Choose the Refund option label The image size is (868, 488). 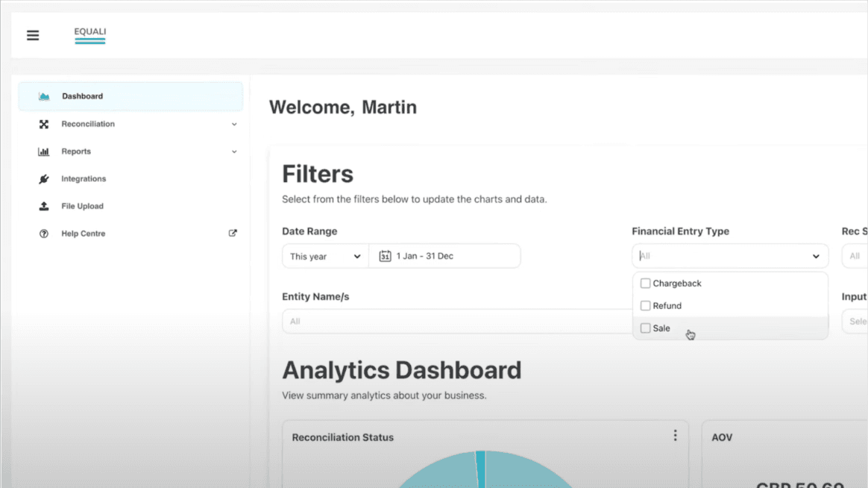667,306
